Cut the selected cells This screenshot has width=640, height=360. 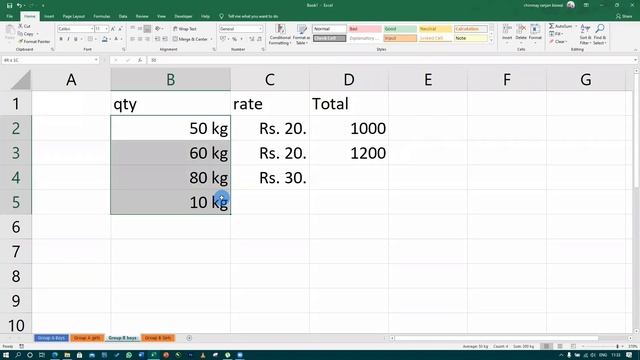(24, 26)
